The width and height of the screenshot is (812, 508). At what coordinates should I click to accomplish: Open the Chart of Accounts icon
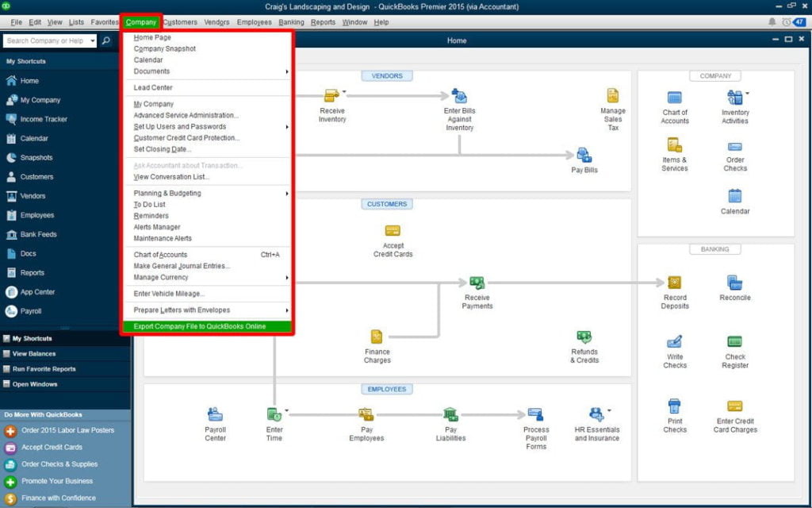[674, 98]
